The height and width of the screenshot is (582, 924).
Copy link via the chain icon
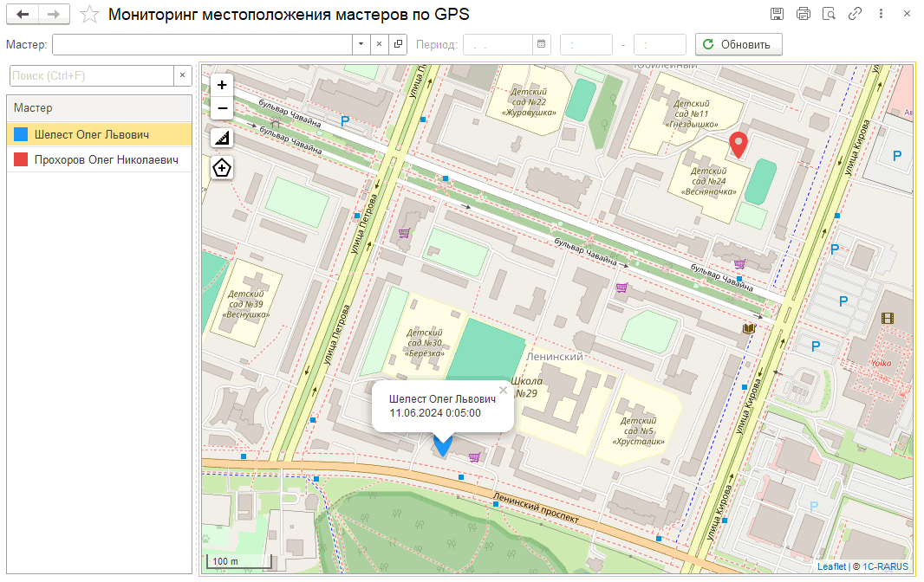point(855,14)
